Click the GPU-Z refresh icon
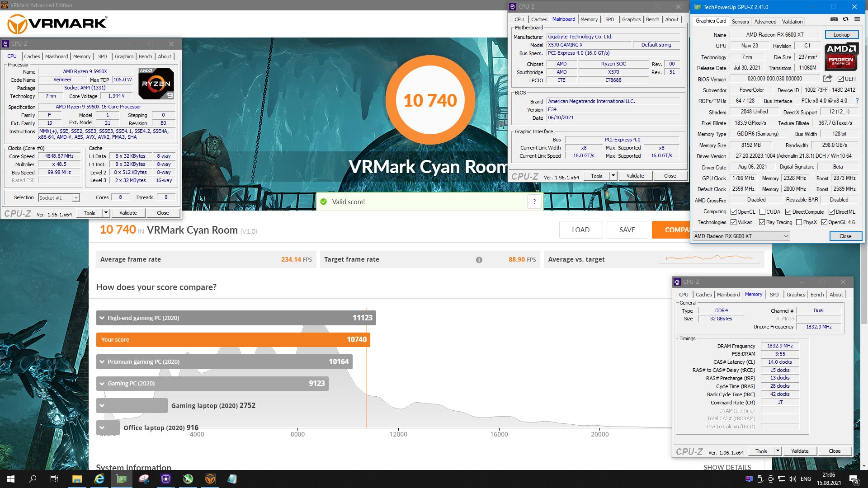868x488 pixels. [x=845, y=19]
